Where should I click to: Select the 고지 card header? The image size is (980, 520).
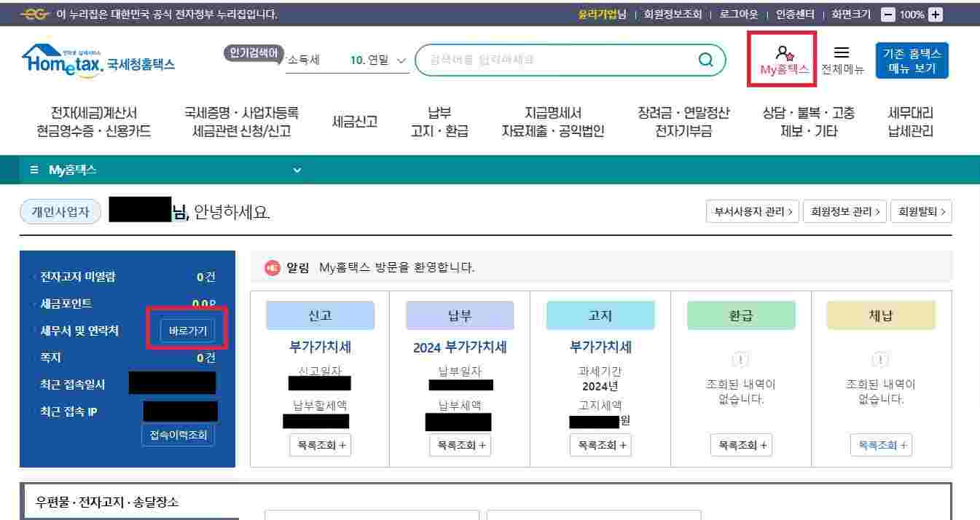click(600, 315)
